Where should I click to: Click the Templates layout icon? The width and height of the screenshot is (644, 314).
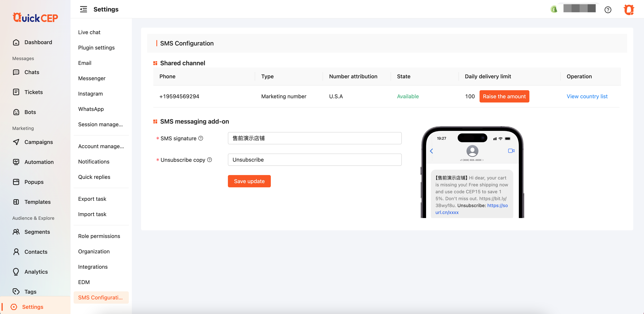pyautogui.click(x=16, y=202)
